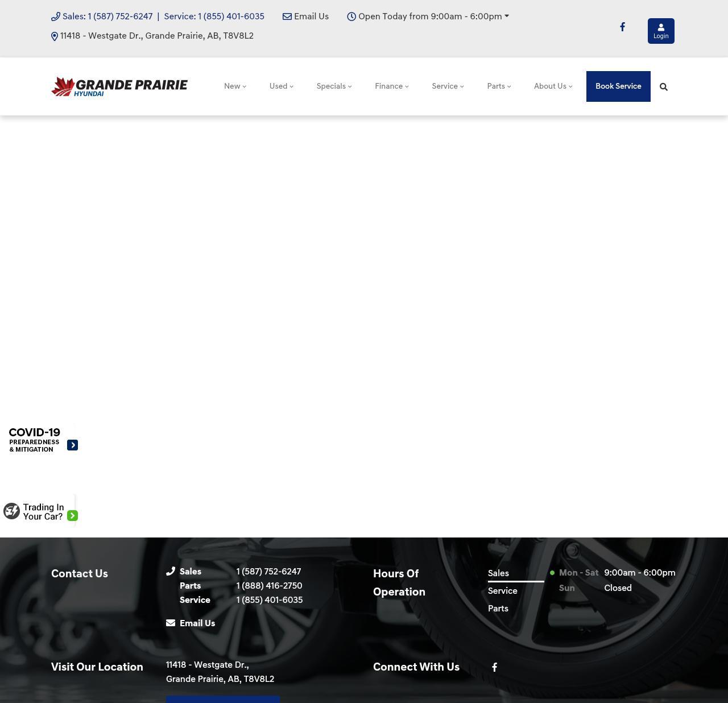728x703 pixels.
Task: Click the Facebook icon in the header
Action: tap(622, 27)
